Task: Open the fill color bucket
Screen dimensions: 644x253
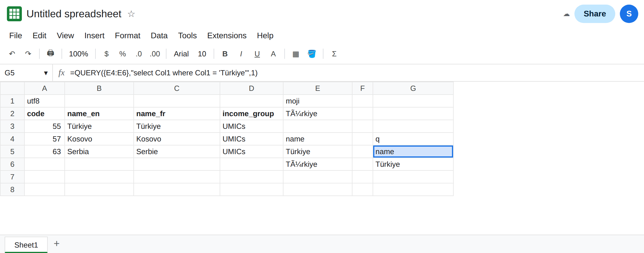Action: coord(312,54)
